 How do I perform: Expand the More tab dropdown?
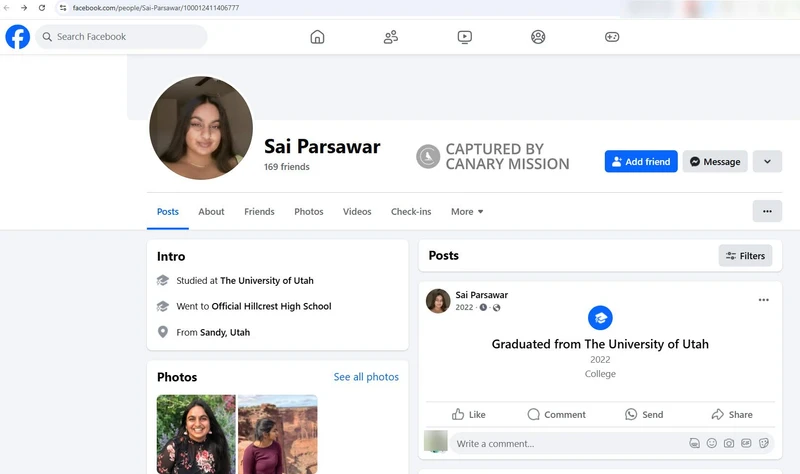point(467,211)
